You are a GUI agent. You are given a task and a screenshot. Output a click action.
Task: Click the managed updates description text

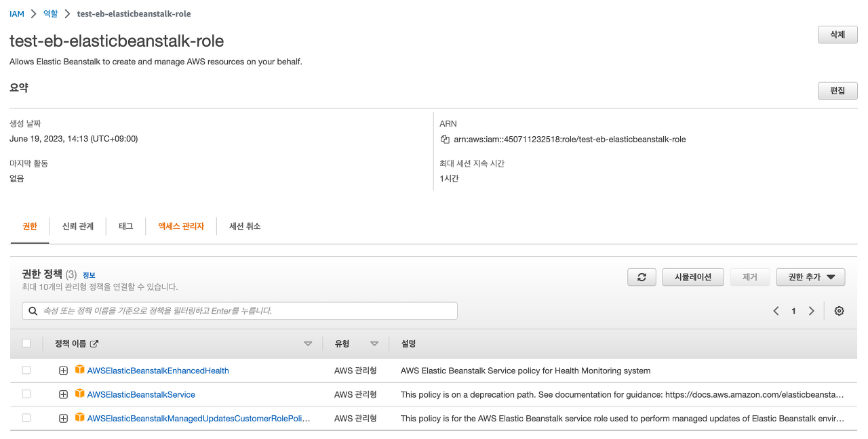(x=623, y=418)
